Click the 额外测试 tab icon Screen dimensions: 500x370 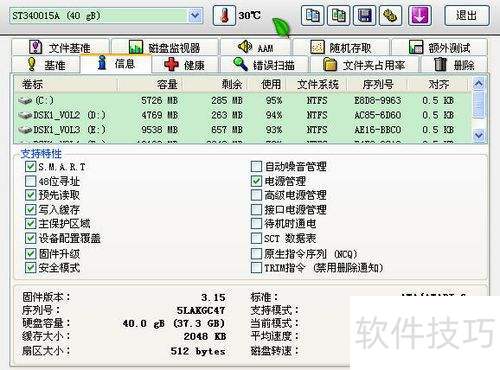click(416, 47)
